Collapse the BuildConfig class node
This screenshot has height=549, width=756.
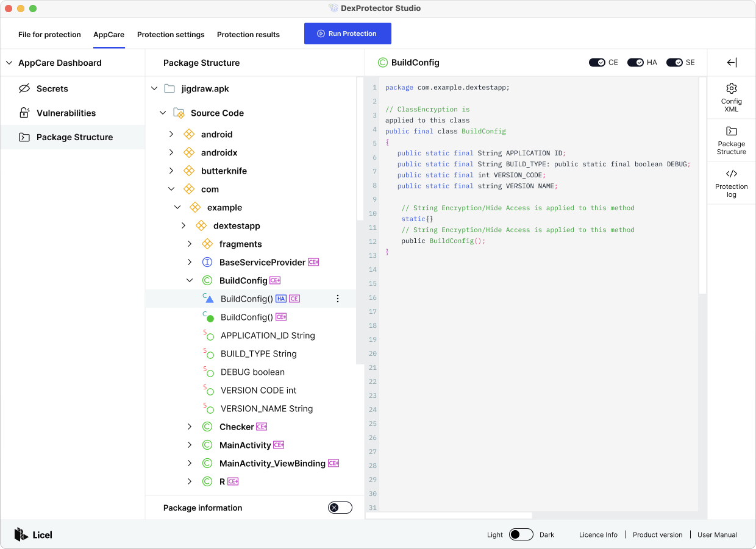pyautogui.click(x=190, y=280)
